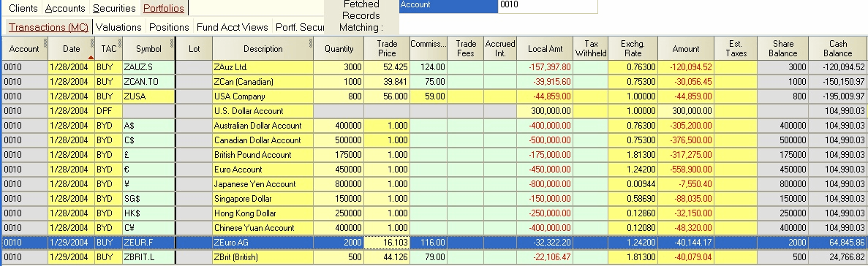Sort by the Date column header
The width and height of the screenshot is (868, 266).
click(x=72, y=49)
